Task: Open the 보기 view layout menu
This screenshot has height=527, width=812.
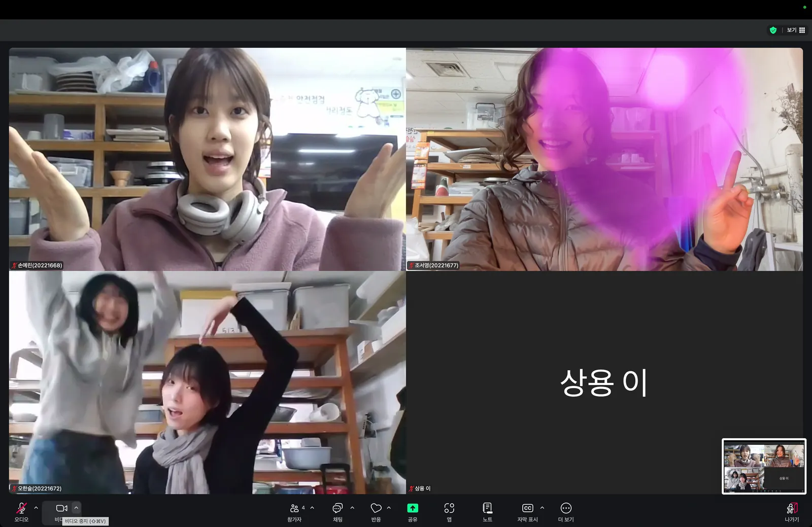Action: 796,30
